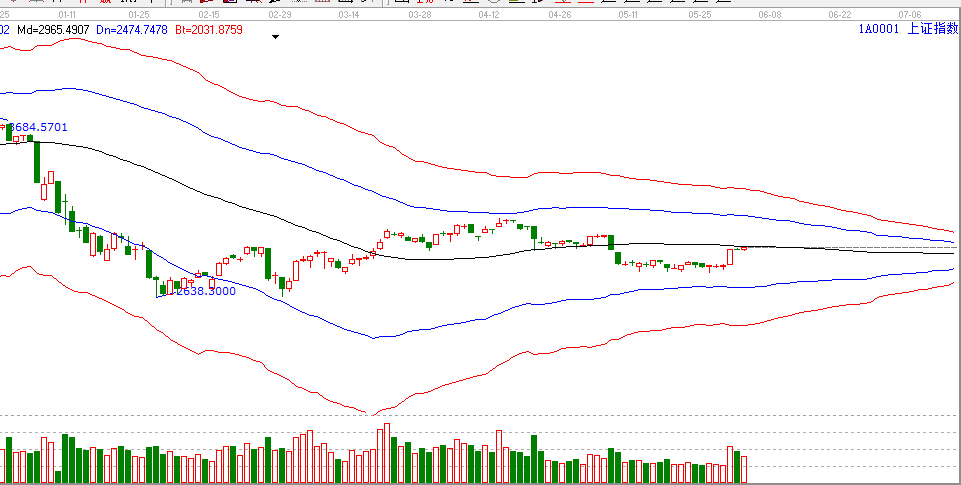Click the 07-06 date on time axis
Viewport: 961px width, 485px height.
[909, 16]
